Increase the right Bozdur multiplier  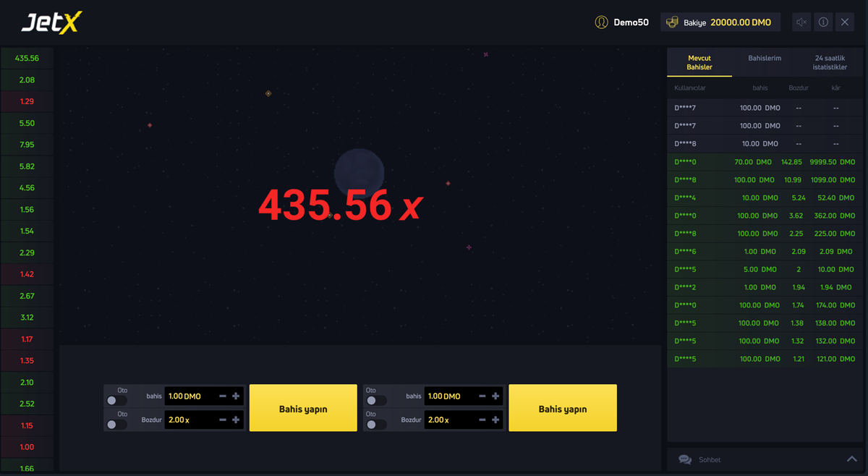(495, 420)
